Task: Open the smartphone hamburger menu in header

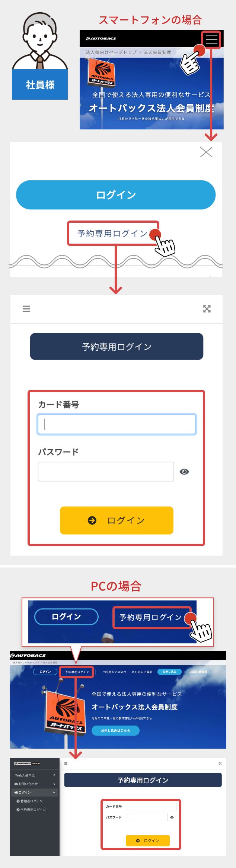Action: [x=211, y=39]
